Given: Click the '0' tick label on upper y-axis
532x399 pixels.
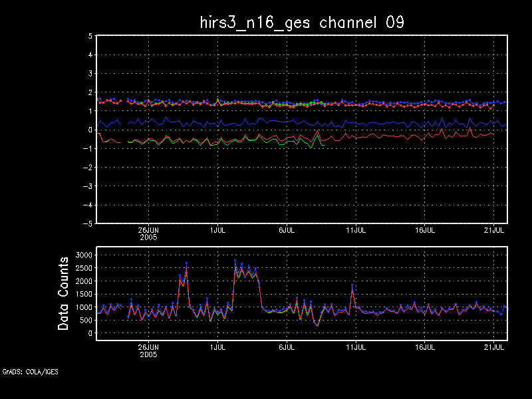Looking at the screenshot, I should [90, 130].
